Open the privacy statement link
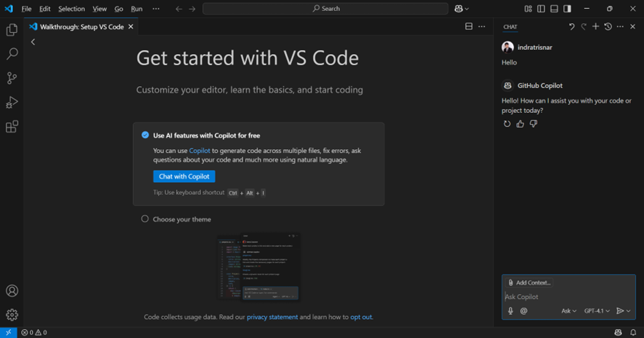The width and height of the screenshot is (644, 338). (272, 317)
